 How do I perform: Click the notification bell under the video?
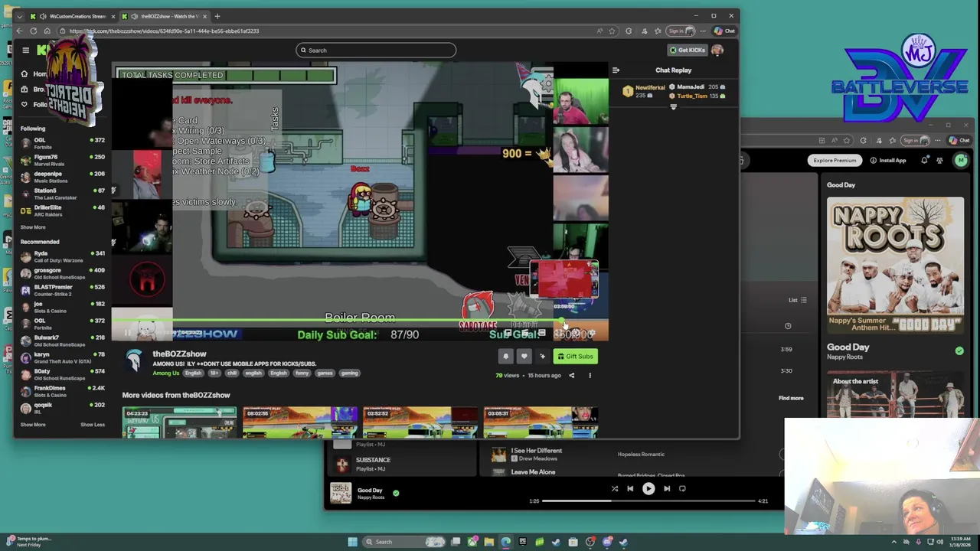(x=505, y=356)
